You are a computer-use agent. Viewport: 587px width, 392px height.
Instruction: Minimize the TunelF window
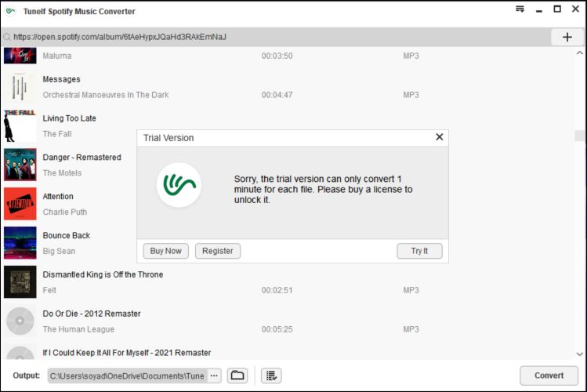[x=539, y=9]
